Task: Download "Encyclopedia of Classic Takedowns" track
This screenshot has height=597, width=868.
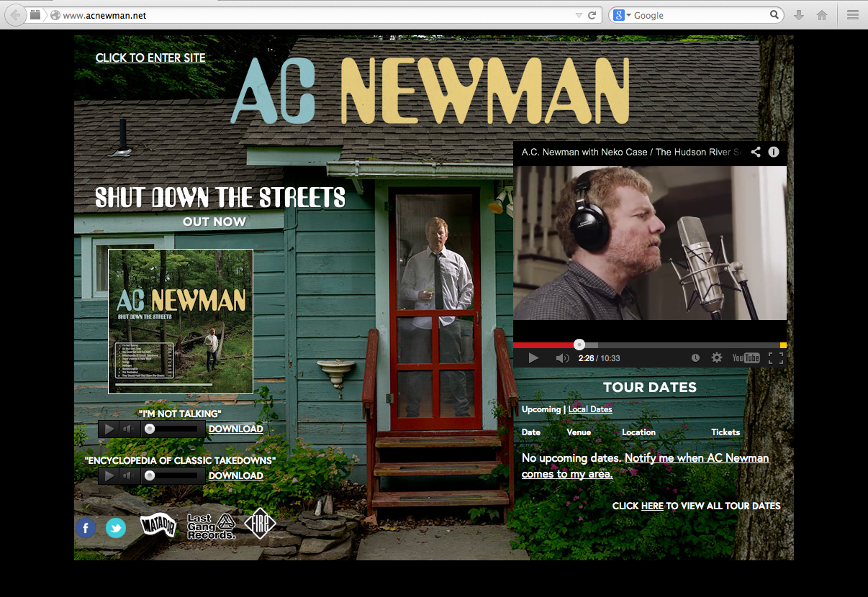Action: click(236, 475)
